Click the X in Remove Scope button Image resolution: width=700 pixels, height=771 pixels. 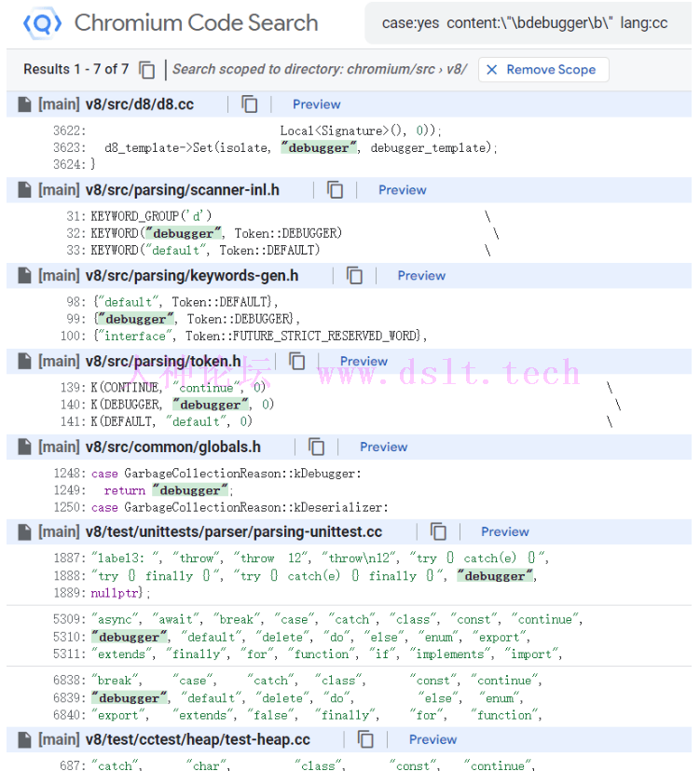point(491,70)
